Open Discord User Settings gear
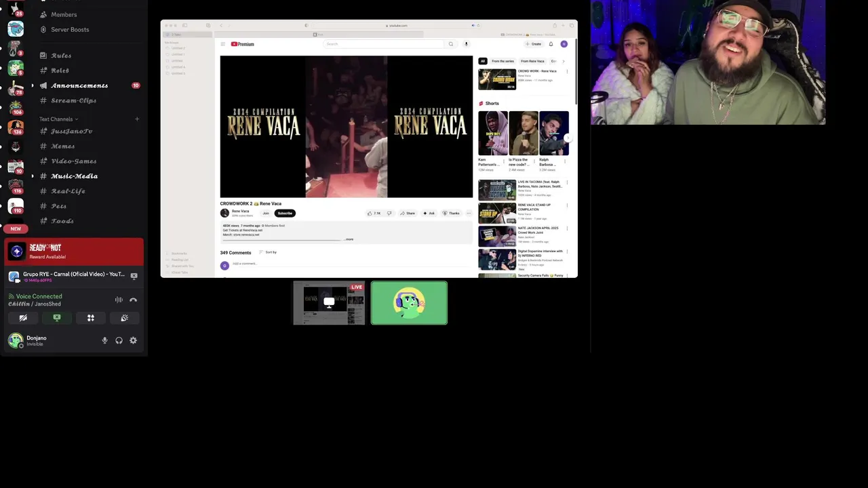 tap(133, 340)
